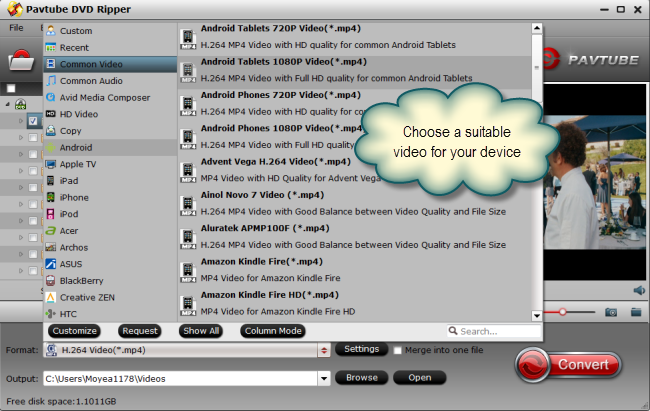Viewport: 650px width, 411px height.
Task: Uncheck the checked title checkbox
Action: coord(33,121)
